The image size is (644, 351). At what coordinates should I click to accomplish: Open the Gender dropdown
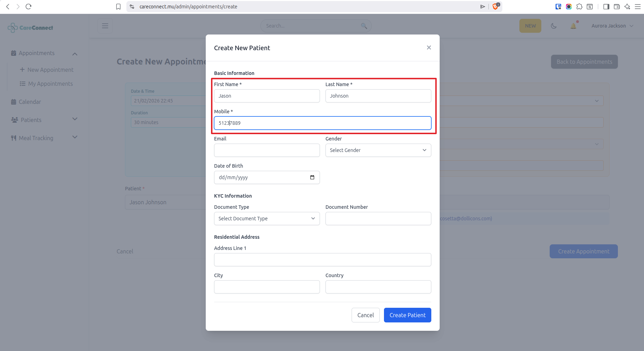(378, 150)
